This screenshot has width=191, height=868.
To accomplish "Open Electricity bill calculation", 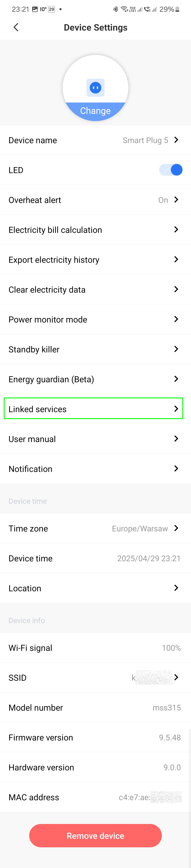I will 95,230.
